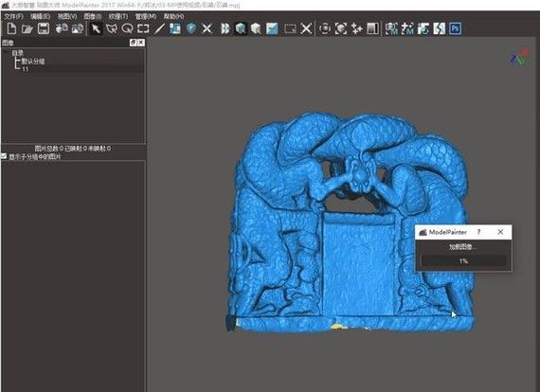Pick the lasso selection tool
Viewport: 540px width, 392px height.
[127, 28]
